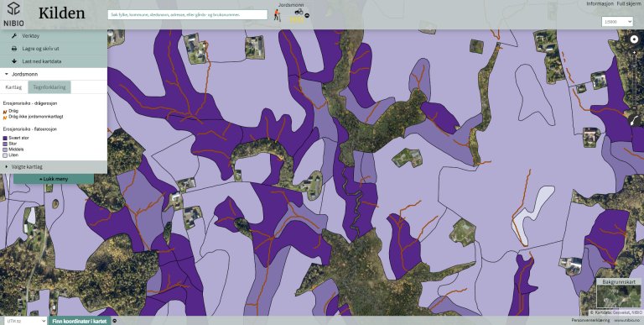644x325 pixels.
Task: Open the Informasjon link
Action: pos(600,3)
